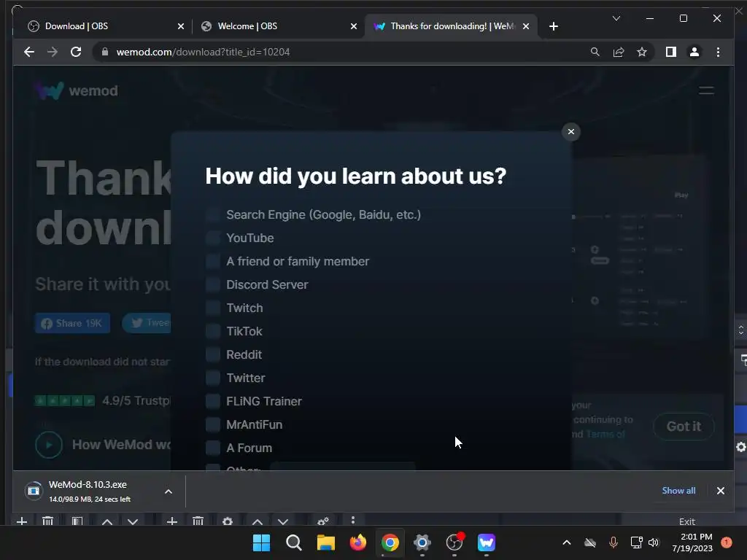The width and height of the screenshot is (747, 560).
Task: Open Settings gear on the taskbar
Action: (422, 542)
